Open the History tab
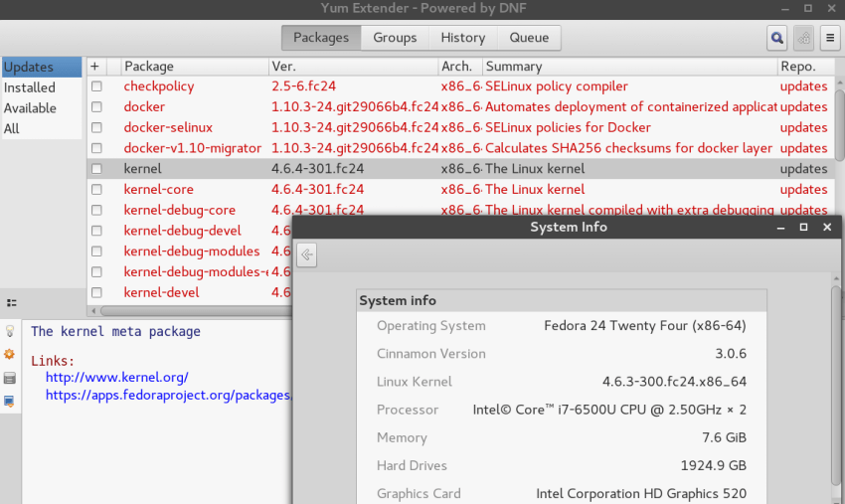This screenshot has height=504, width=845. 463,38
